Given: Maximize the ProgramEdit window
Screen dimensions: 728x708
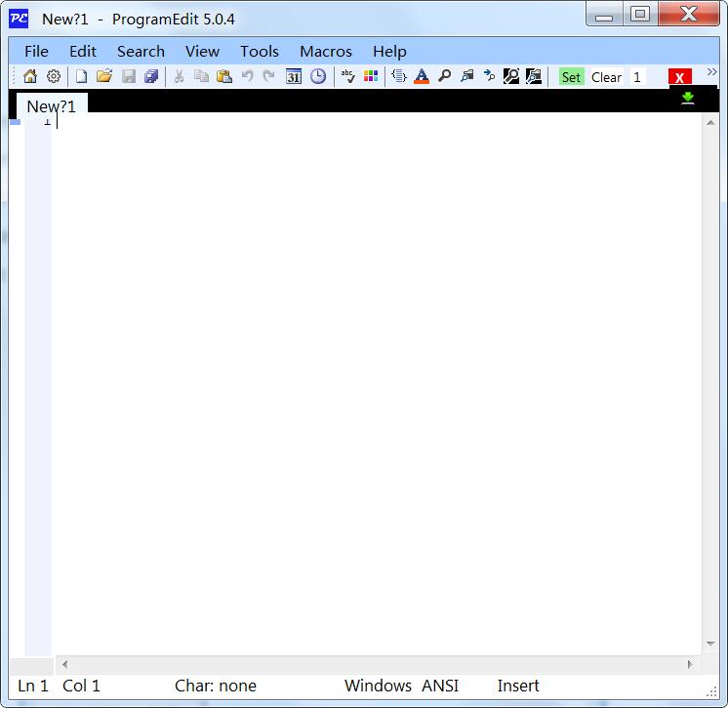Looking at the screenshot, I should 640,14.
